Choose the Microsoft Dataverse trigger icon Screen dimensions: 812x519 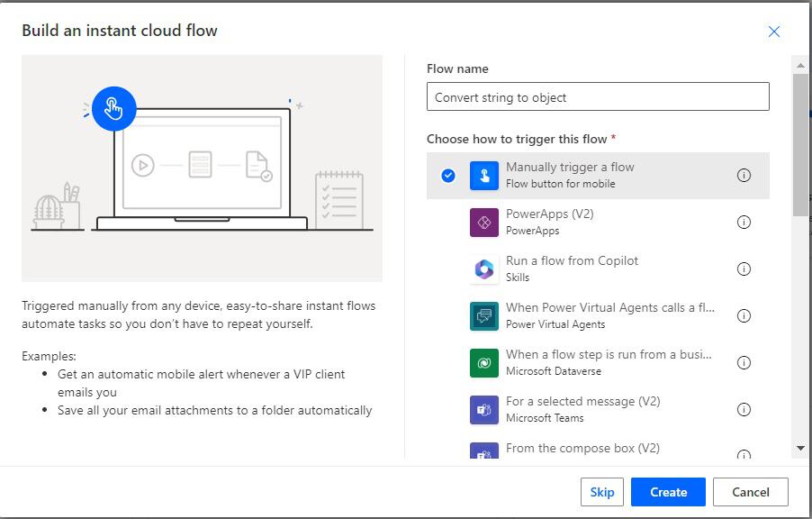coord(483,363)
